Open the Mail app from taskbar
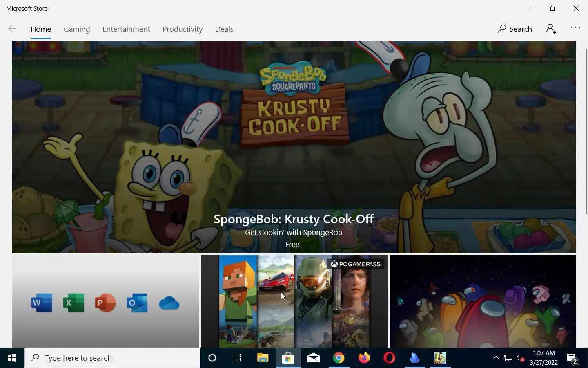Image resolution: width=588 pixels, height=368 pixels. point(313,358)
